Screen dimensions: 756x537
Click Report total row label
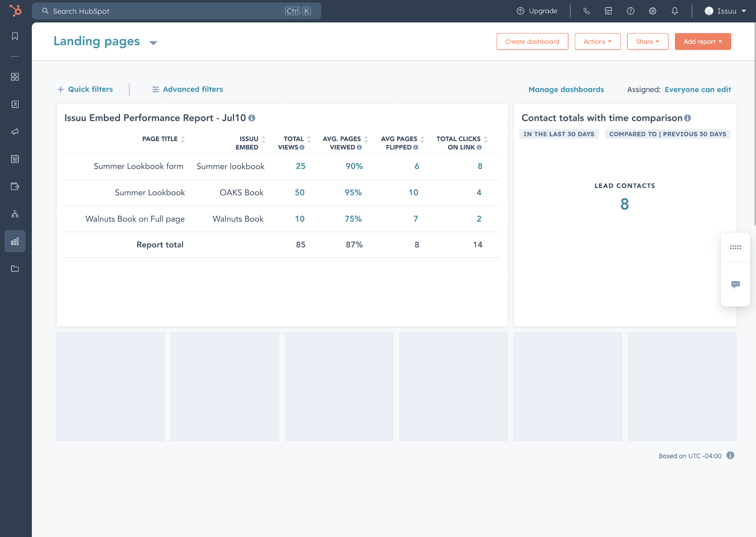(160, 245)
